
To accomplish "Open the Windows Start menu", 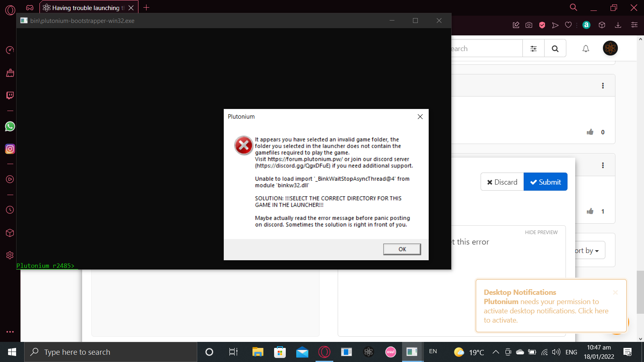I will [x=12, y=352].
